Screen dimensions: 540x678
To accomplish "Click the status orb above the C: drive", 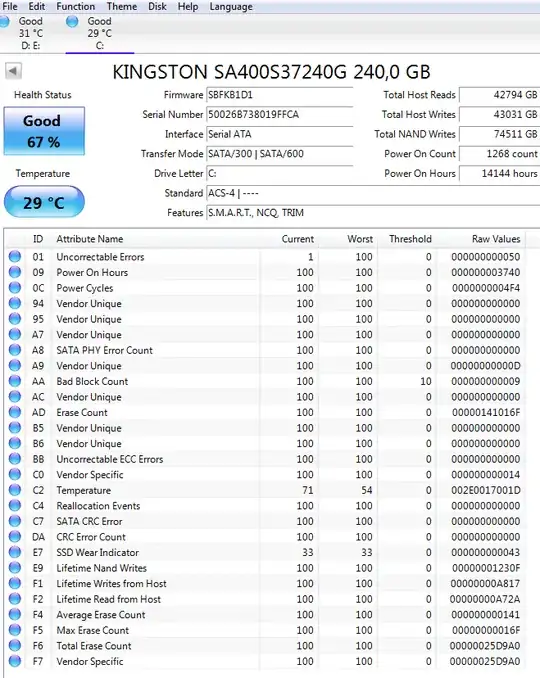I will coord(72,21).
